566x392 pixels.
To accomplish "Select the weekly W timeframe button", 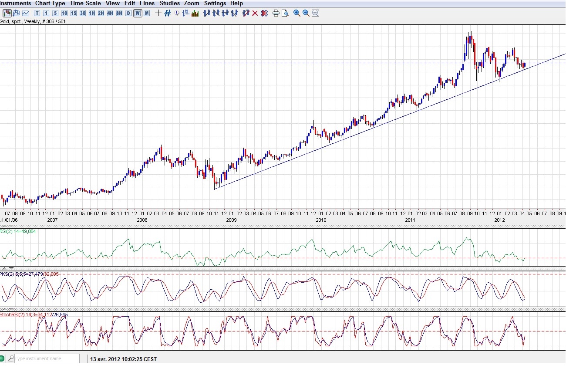I will tap(138, 13).
